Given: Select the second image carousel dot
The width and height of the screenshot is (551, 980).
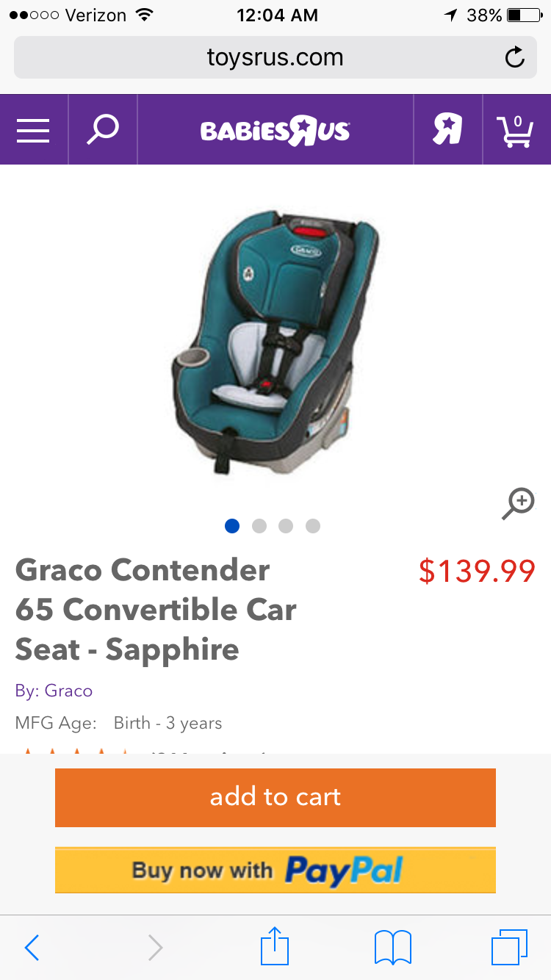Looking at the screenshot, I should click(x=259, y=526).
